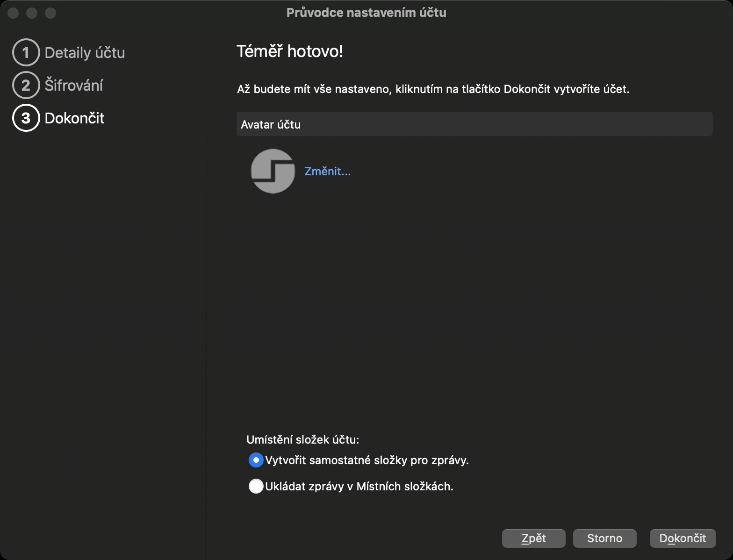Select the radio for creating separate message folders
The image size is (733, 560).
(256, 460)
